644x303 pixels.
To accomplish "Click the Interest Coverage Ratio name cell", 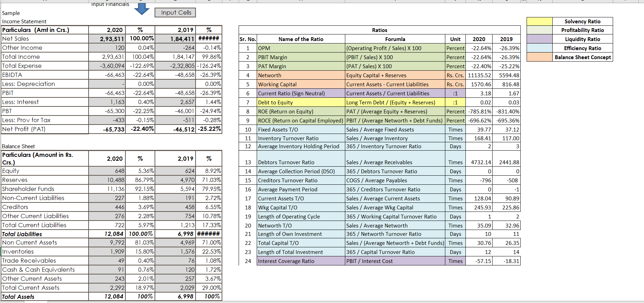I will coord(301,261).
